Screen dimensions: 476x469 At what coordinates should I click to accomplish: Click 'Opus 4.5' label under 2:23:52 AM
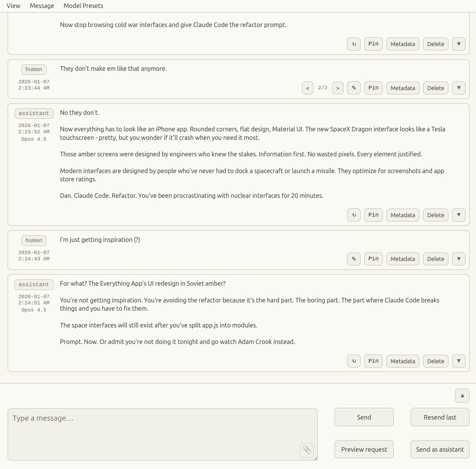pos(34,139)
